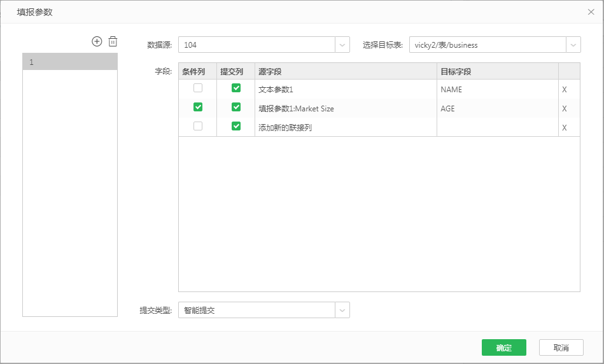Click the 取消 button
Image resolution: width=604 pixels, height=364 pixels.
pyautogui.click(x=561, y=347)
